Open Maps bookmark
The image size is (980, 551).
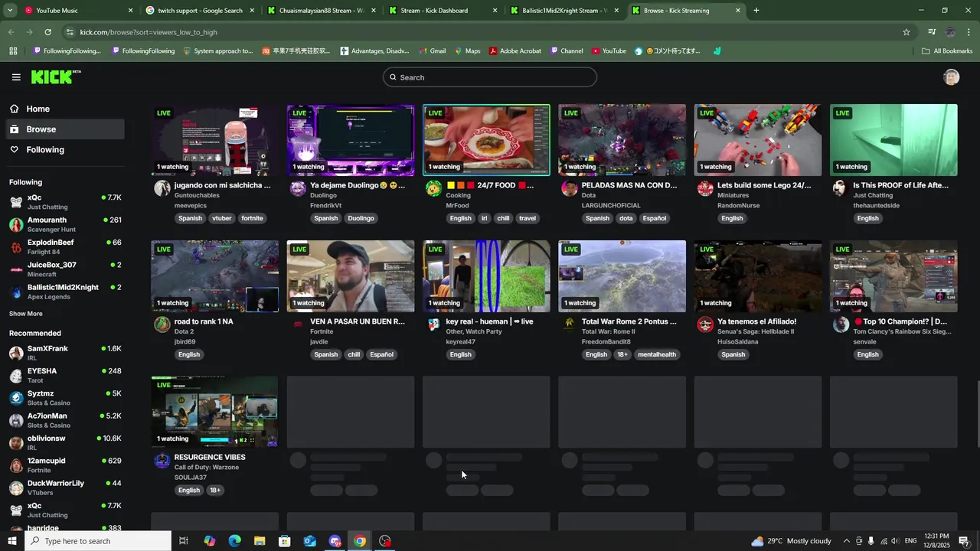click(x=466, y=51)
